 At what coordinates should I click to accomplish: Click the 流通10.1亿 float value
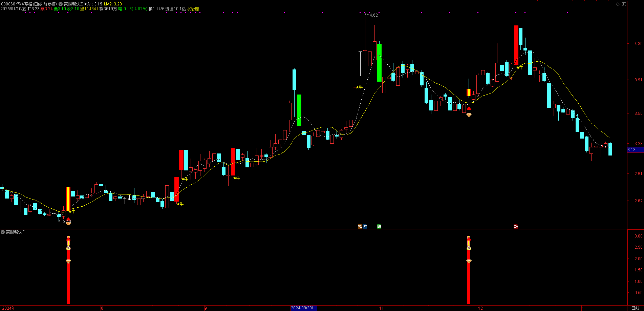pos(175,9)
